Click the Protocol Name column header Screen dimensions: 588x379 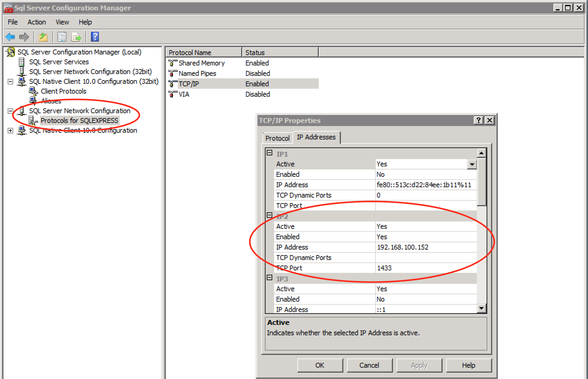(204, 53)
